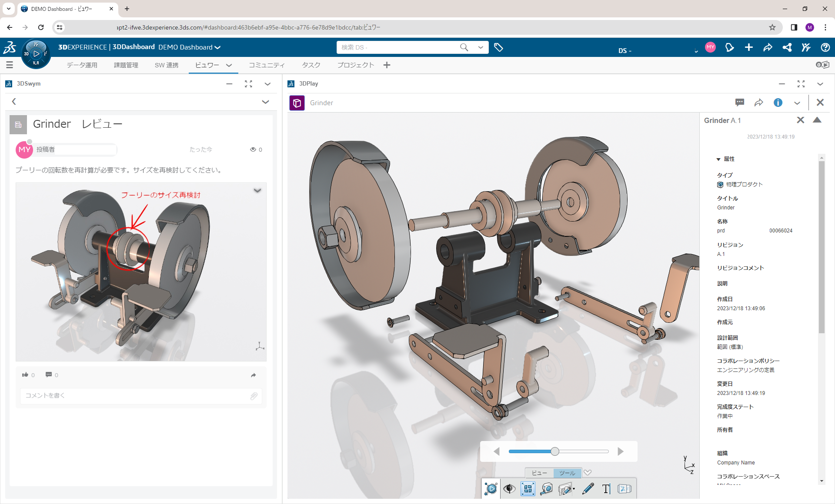Image resolution: width=835 pixels, height=504 pixels.
Task: Collapse the 属性 section triangle
Action: pyautogui.click(x=718, y=159)
